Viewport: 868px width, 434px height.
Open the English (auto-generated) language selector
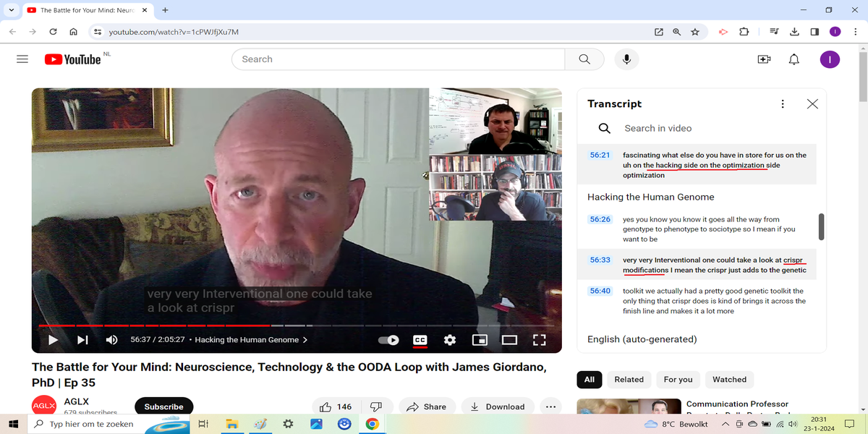(x=642, y=339)
